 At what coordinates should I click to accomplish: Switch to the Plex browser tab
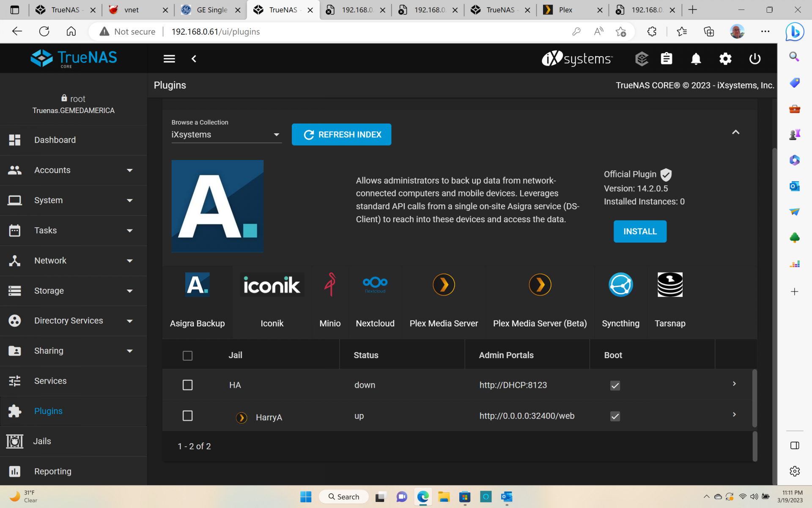(572, 10)
